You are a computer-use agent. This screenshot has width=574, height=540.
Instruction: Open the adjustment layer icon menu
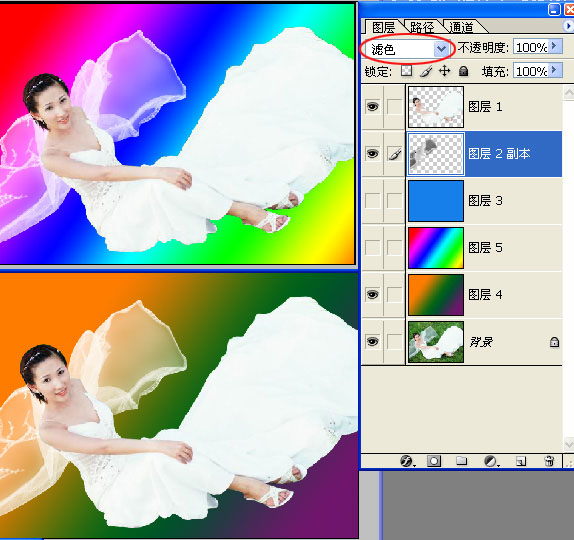491,461
